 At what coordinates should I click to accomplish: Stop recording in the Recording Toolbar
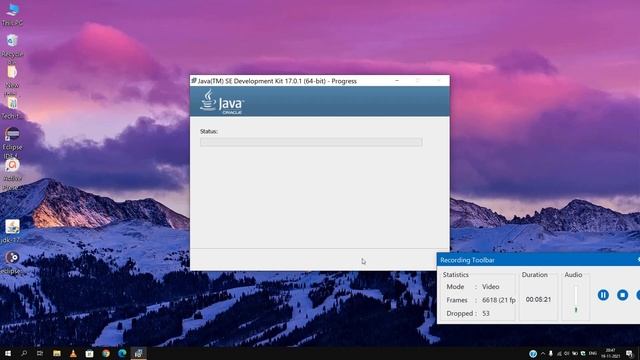coord(622,295)
